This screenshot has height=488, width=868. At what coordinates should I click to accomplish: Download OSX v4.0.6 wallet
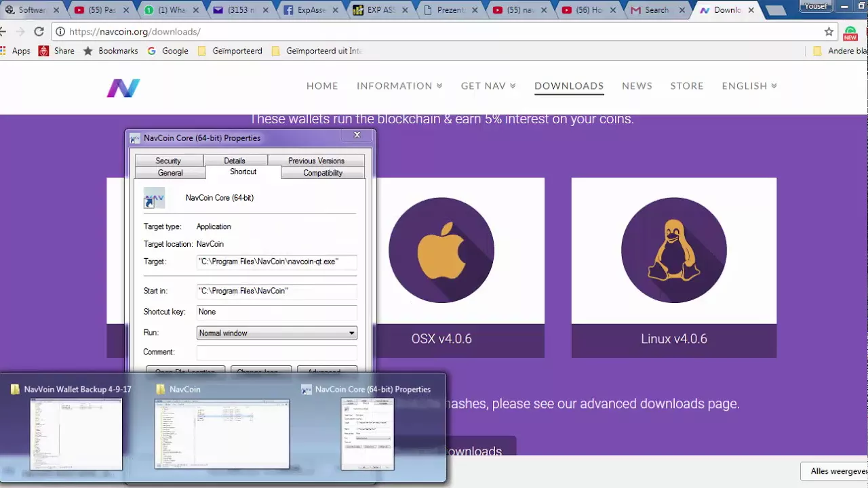tap(441, 339)
